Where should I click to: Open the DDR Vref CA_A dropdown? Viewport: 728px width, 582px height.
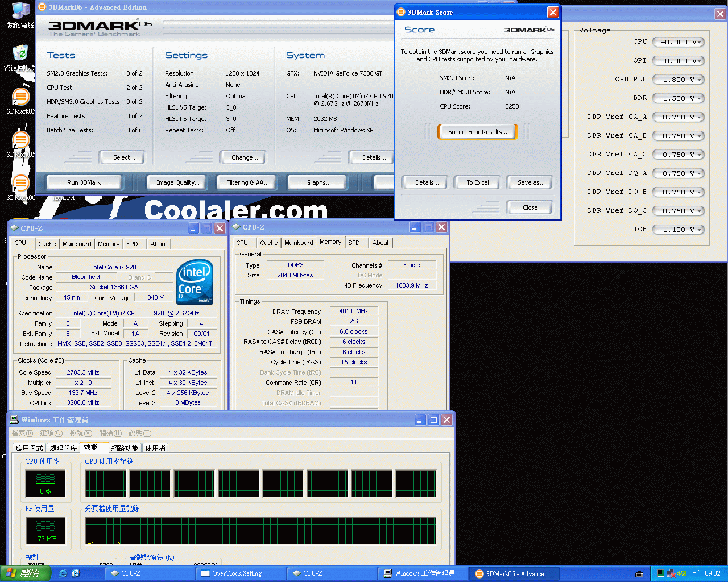point(679,117)
